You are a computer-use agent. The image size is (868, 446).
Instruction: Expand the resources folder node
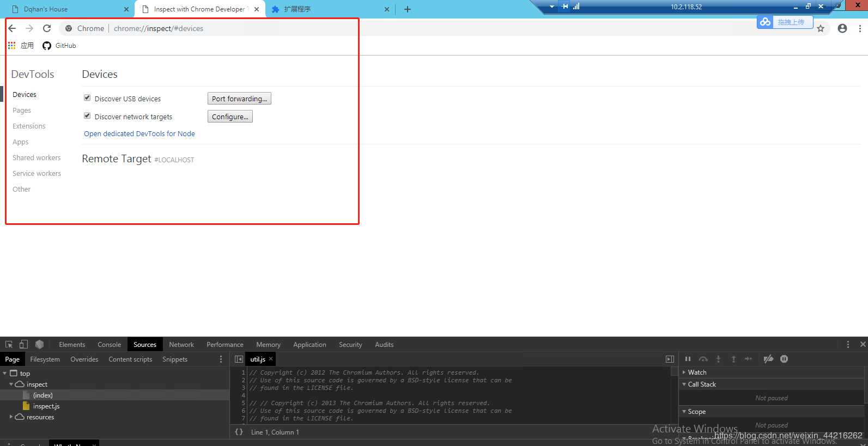[11, 417]
